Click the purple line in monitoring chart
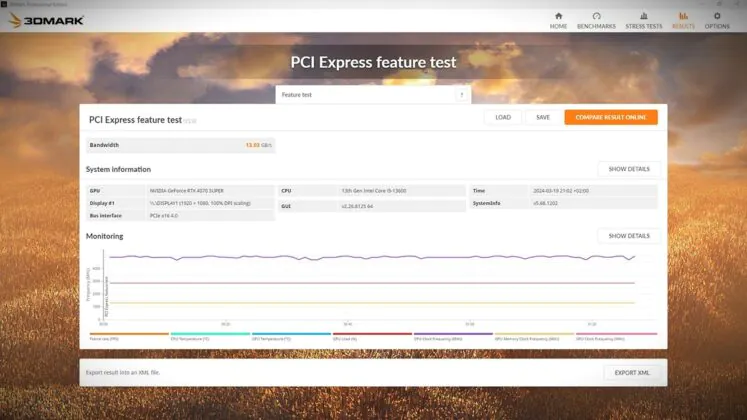 pos(372,257)
